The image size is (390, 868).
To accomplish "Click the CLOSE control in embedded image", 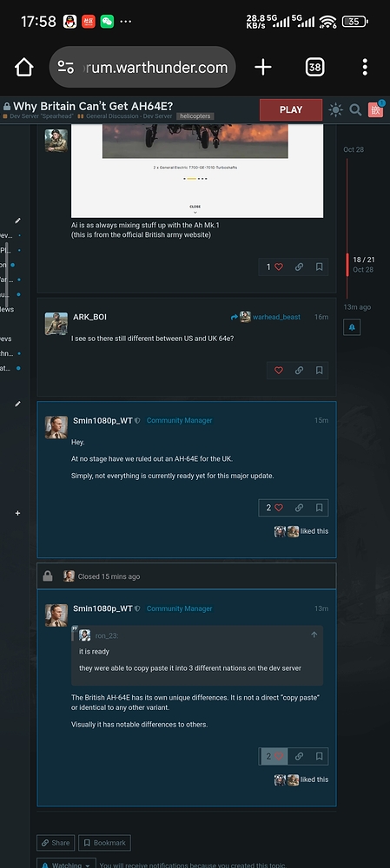I will click(195, 208).
